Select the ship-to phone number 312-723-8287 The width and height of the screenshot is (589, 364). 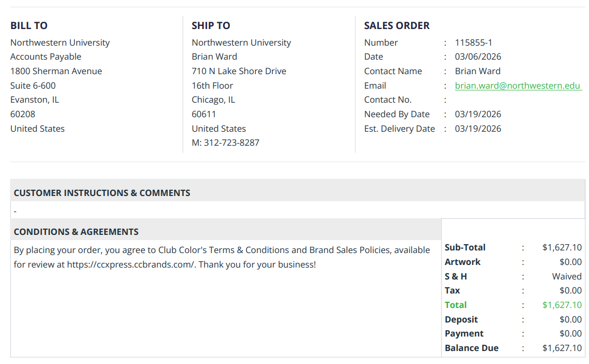pyautogui.click(x=231, y=143)
